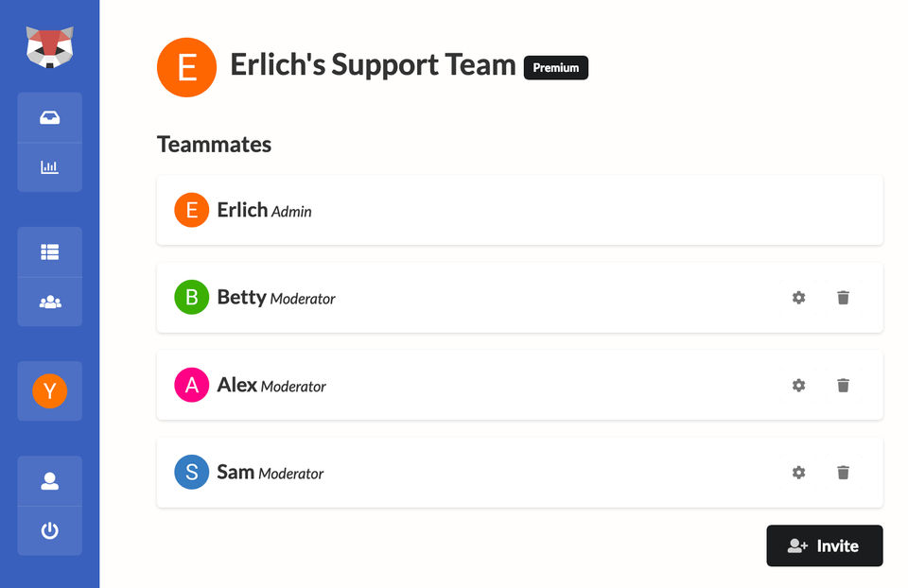Open settings gear for Sam
The width and height of the screenshot is (908, 588).
tap(798, 473)
